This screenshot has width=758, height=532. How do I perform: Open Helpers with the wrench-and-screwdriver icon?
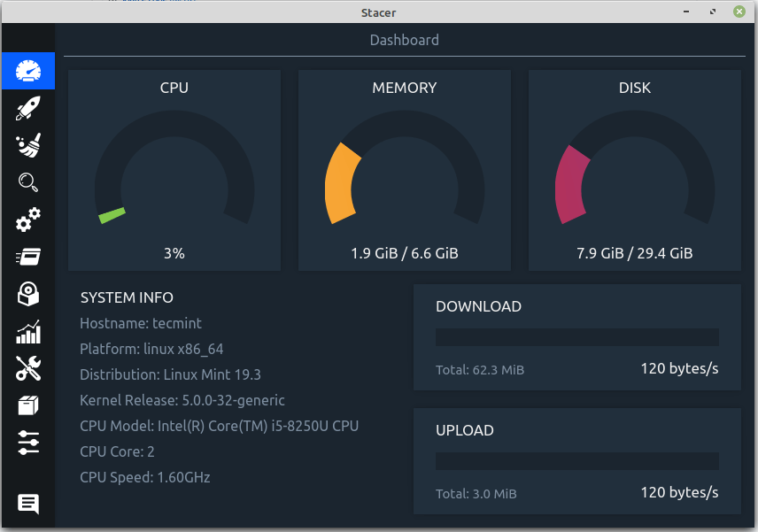coord(27,368)
